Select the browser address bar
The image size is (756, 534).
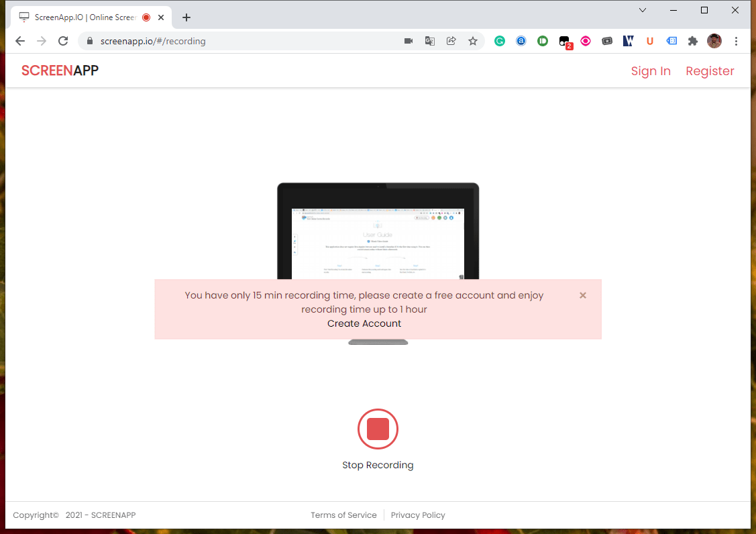point(201,41)
